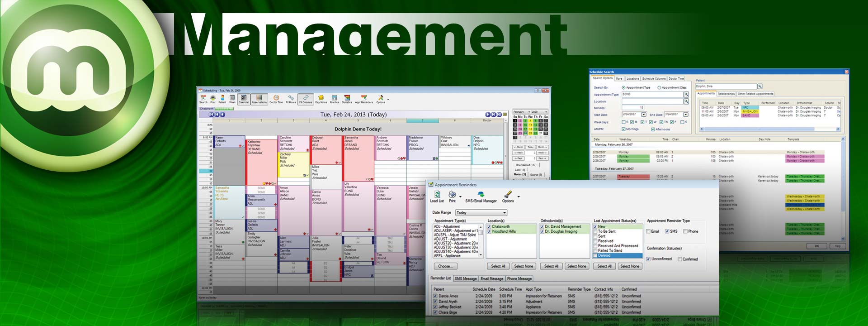The height and width of the screenshot is (326, 868).
Task: Show Doctor Time in Scheduling toolbar
Action: 276,99
